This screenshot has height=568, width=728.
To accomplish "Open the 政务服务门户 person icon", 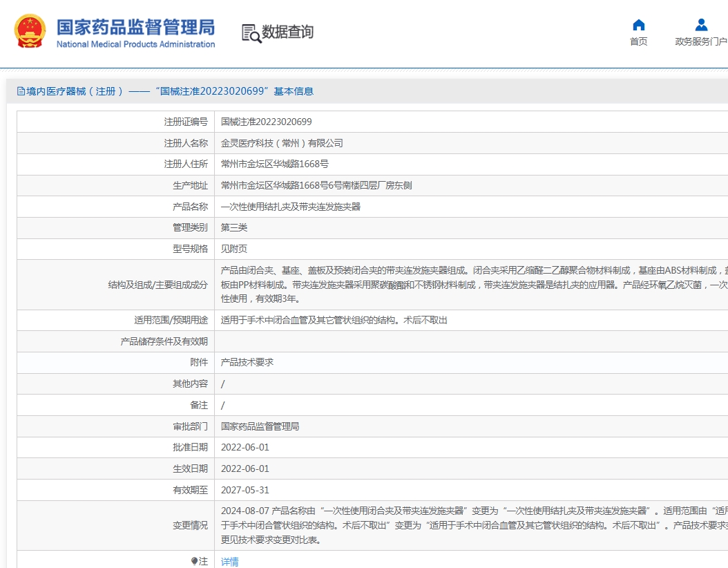I will pos(701,25).
